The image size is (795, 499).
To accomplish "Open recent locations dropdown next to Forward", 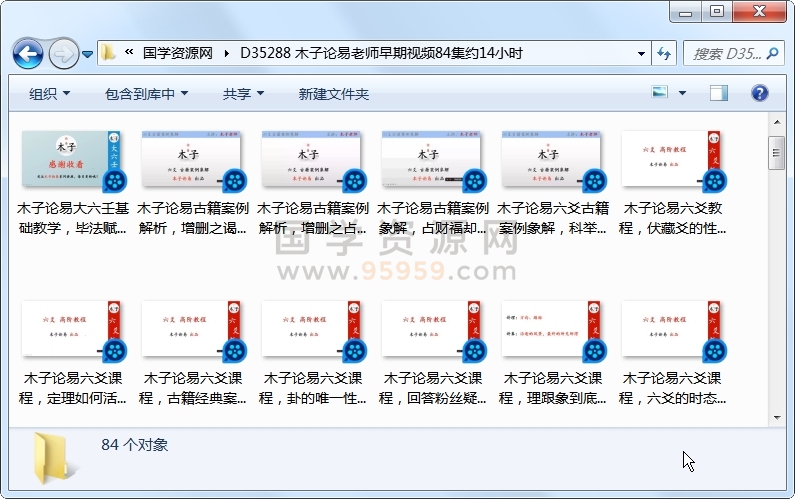I will pos(87,54).
